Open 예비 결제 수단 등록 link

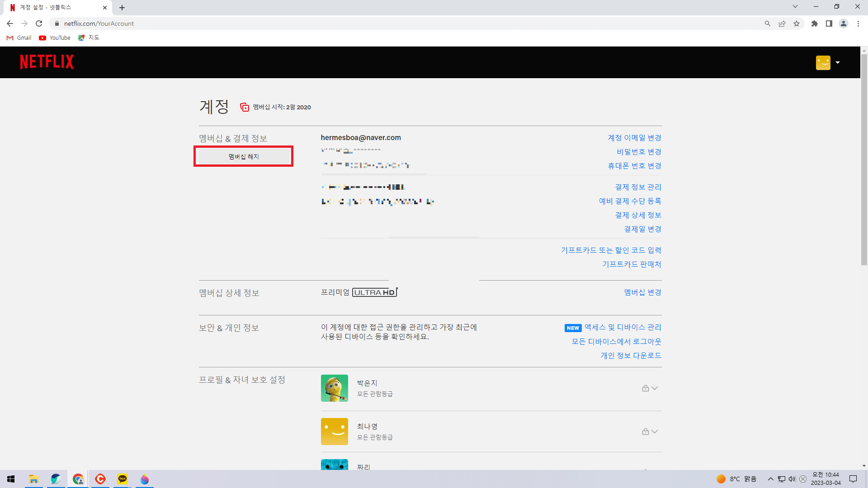click(x=630, y=201)
